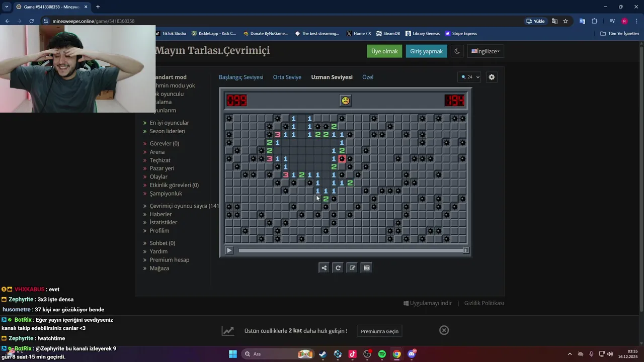Open Premium hesap sidebar link
The height and width of the screenshot is (362, 644).
(x=170, y=260)
